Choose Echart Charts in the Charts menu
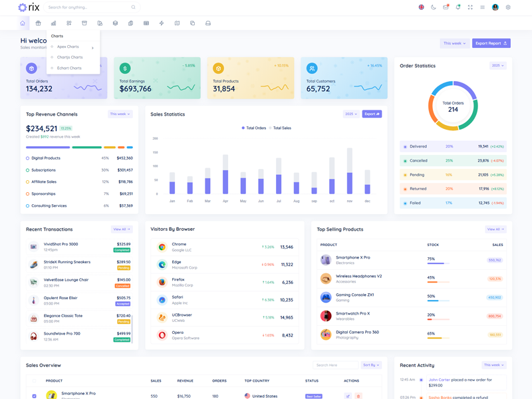The image size is (532, 399). [x=69, y=68]
